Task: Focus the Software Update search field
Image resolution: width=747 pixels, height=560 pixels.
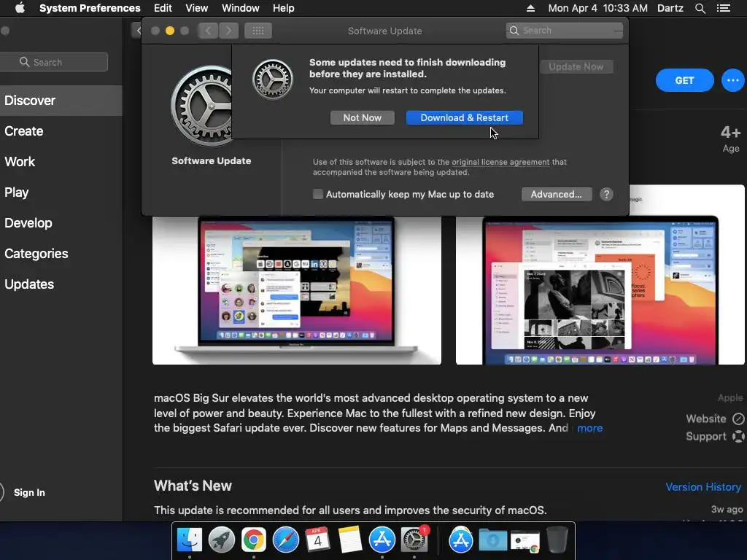Action: tap(565, 31)
